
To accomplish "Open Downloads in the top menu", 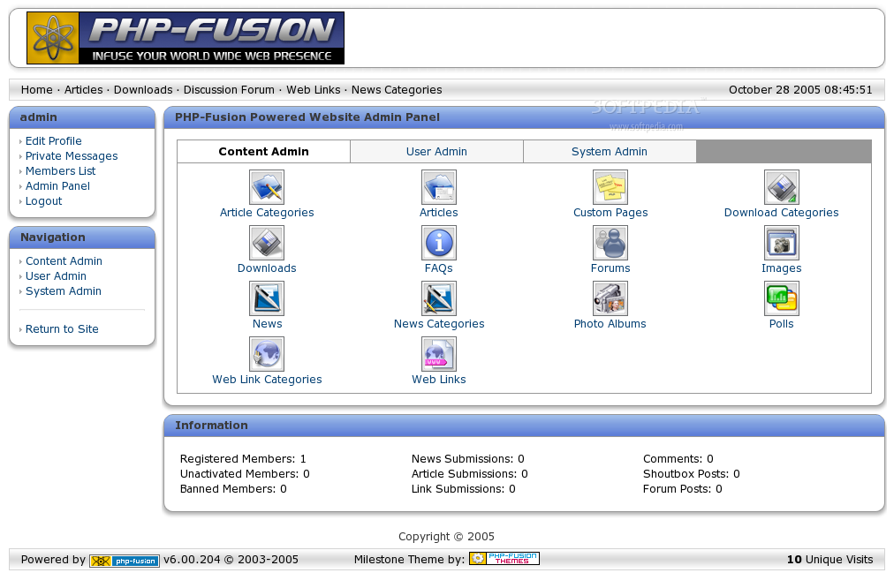I will 143,90.
